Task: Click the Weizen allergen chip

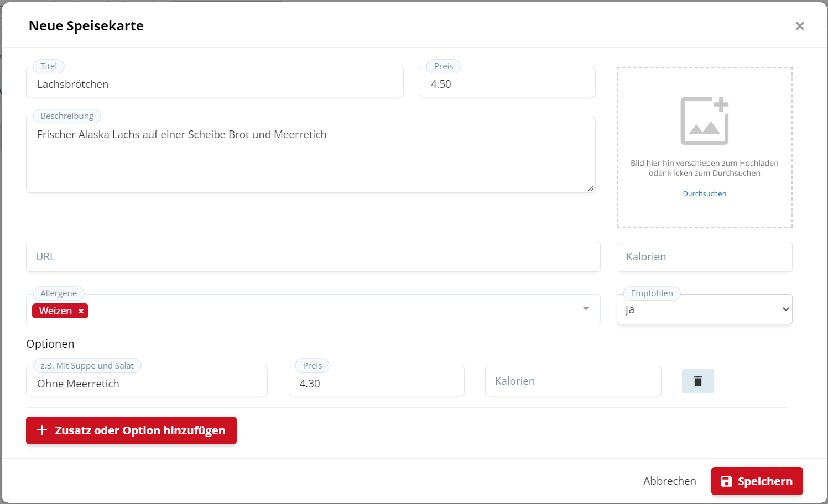Action: click(55, 311)
